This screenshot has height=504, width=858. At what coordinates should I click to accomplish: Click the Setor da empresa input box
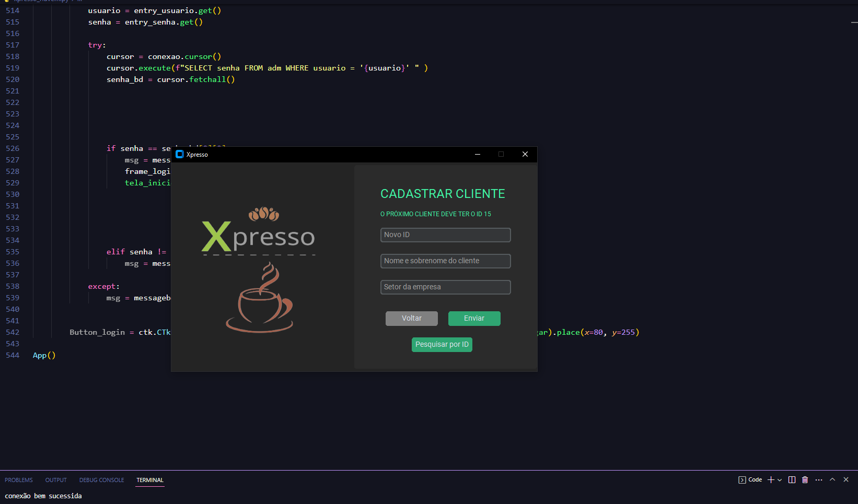point(445,287)
